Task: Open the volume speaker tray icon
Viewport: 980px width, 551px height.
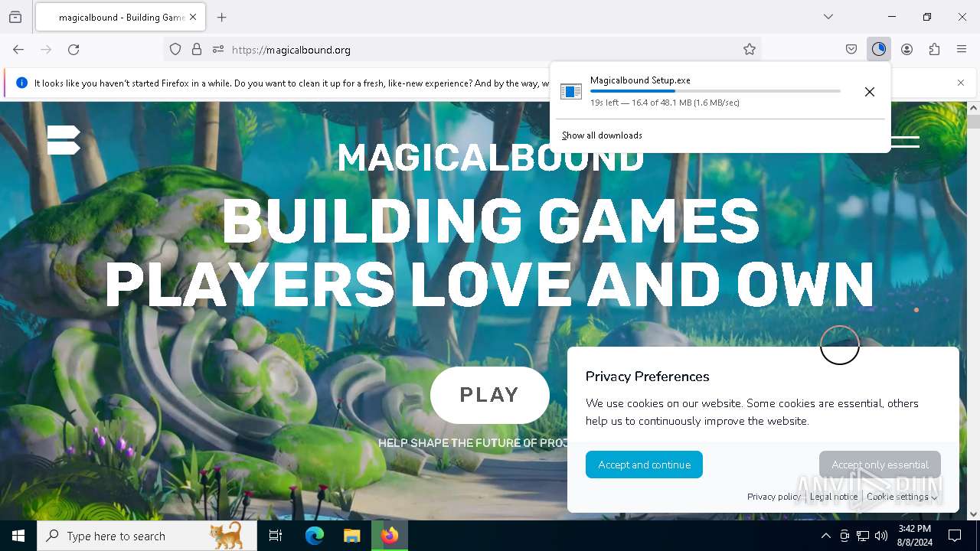Action: (881, 536)
